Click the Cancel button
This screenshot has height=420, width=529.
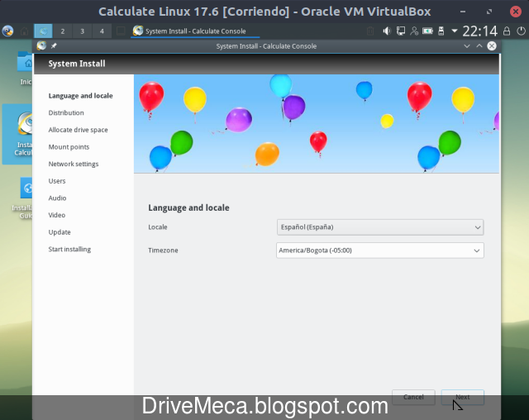(413, 397)
